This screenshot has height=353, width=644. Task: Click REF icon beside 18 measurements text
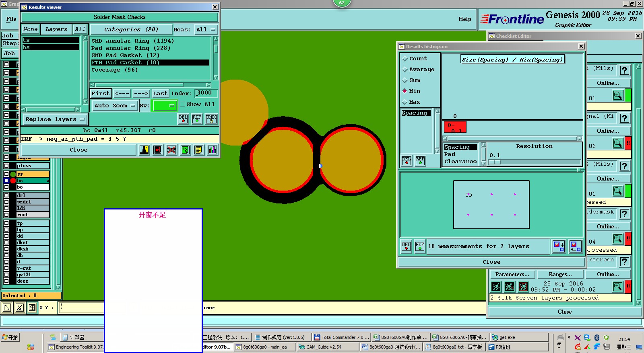(420, 246)
